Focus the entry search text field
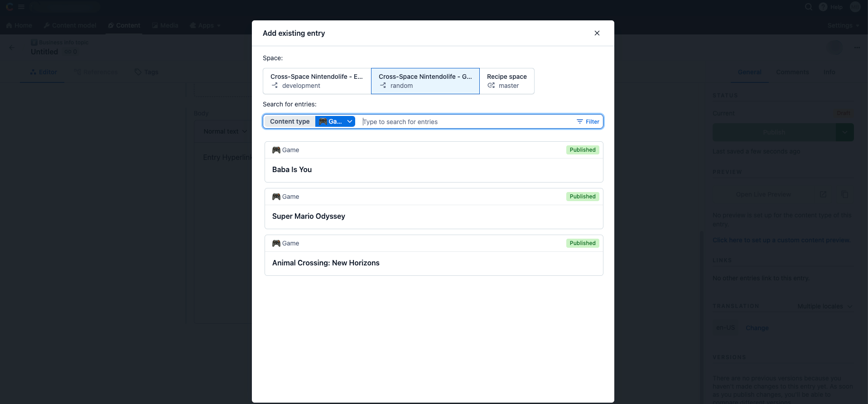Image resolution: width=868 pixels, height=404 pixels. (x=466, y=122)
